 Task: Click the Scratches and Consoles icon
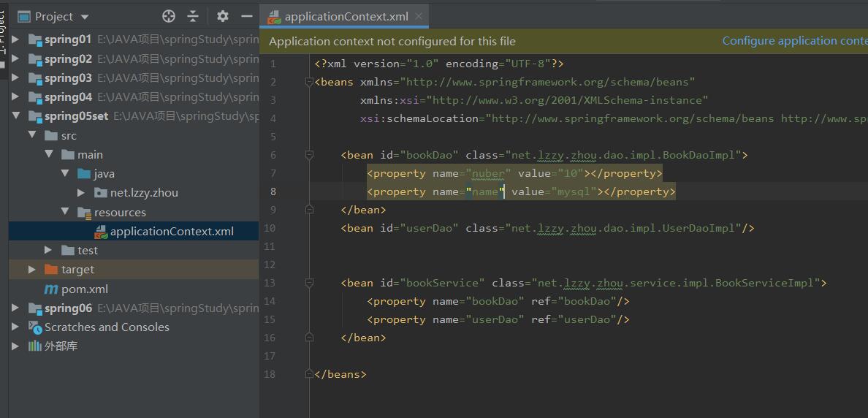click(35, 327)
